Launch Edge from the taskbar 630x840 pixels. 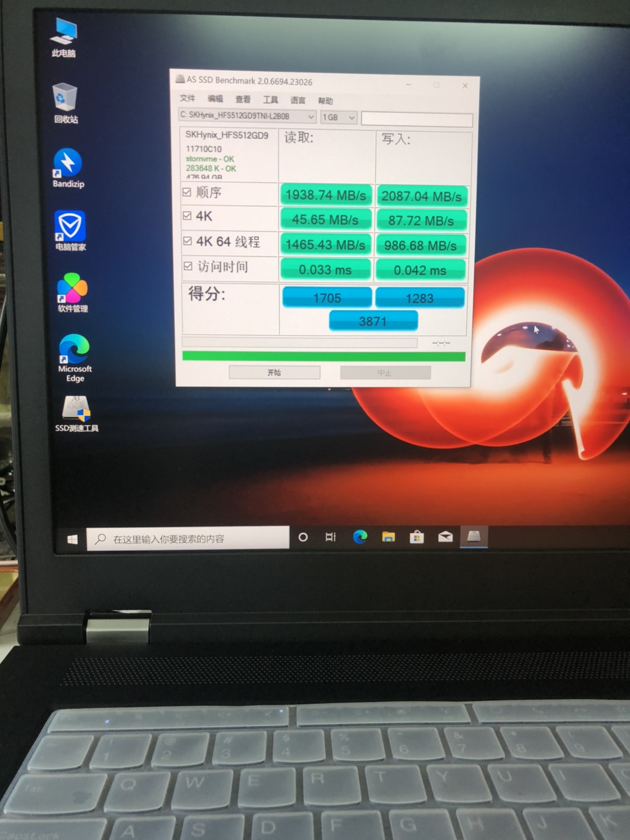click(x=360, y=537)
